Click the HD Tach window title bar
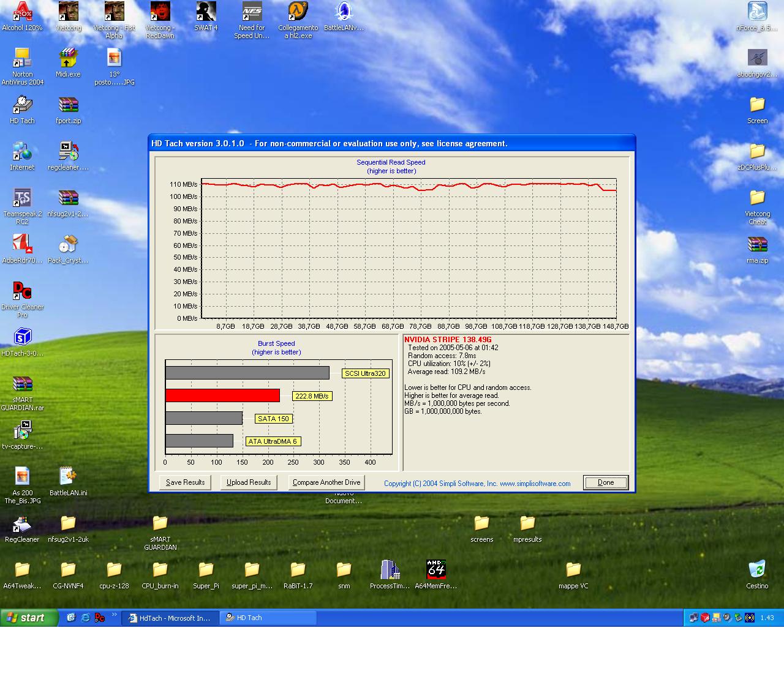This screenshot has height=696, width=784. click(391, 143)
